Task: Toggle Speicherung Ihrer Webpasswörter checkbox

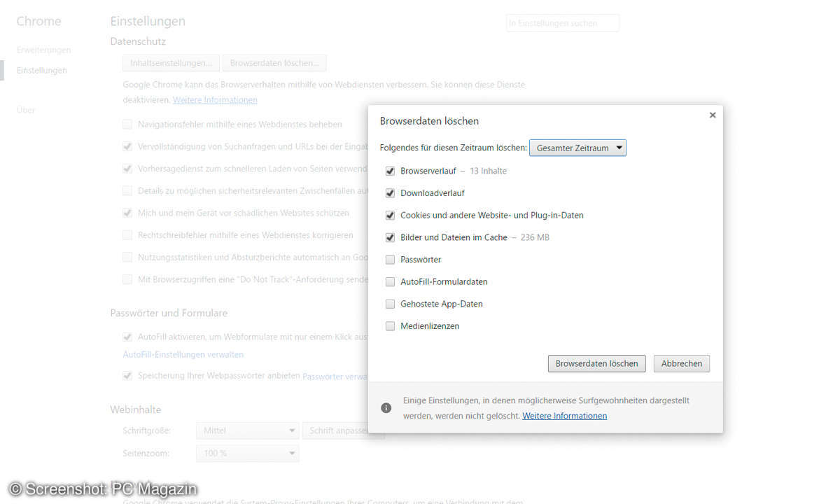Action: pos(127,375)
